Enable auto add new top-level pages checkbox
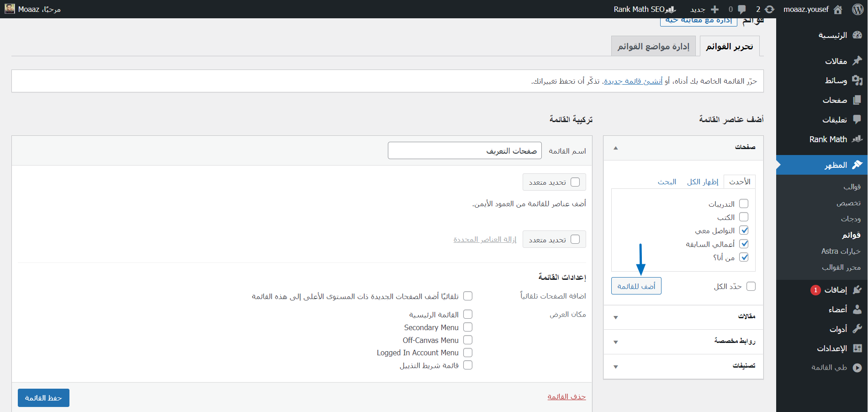The width and height of the screenshot is (868, 412). [x=468, y=296]
